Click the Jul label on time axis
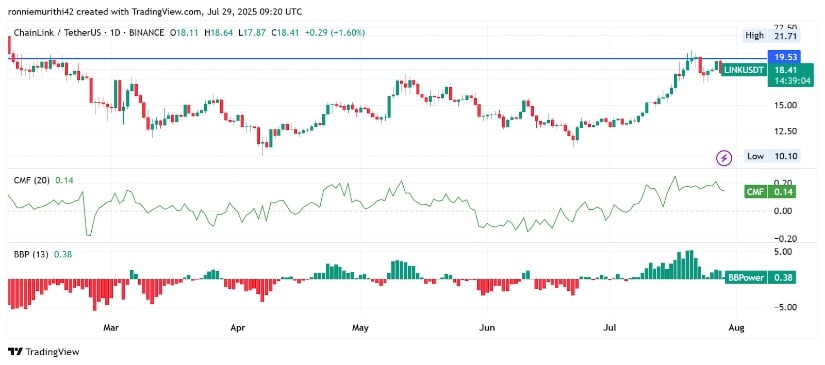Screen dimensions: 825x365 (x=610, y=329)
